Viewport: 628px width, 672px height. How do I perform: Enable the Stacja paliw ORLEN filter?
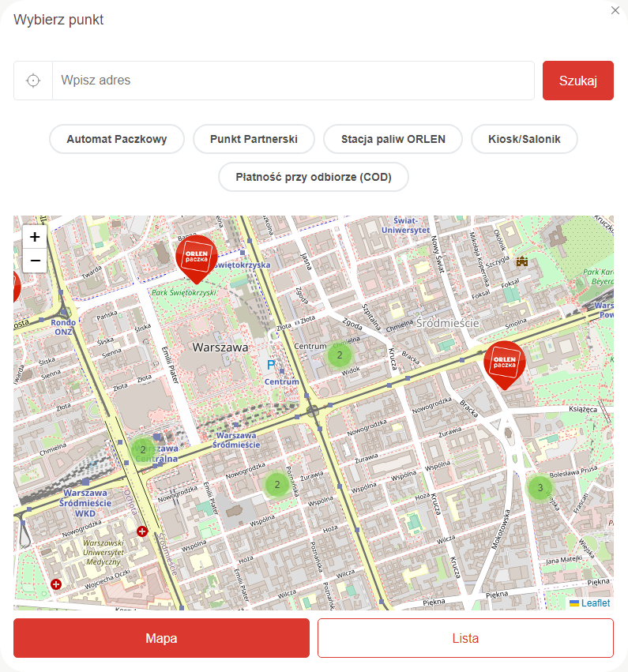point(393,139)
